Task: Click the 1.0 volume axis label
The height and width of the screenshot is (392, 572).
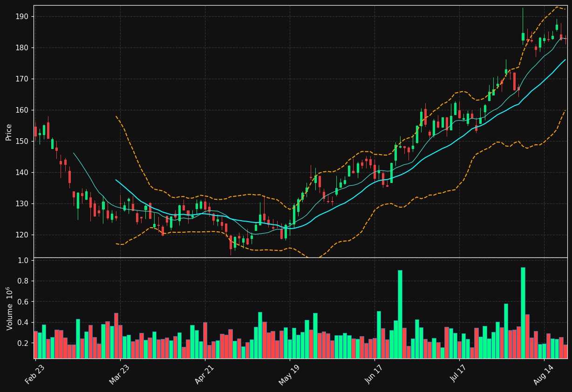Action: [x=23, y=261]
